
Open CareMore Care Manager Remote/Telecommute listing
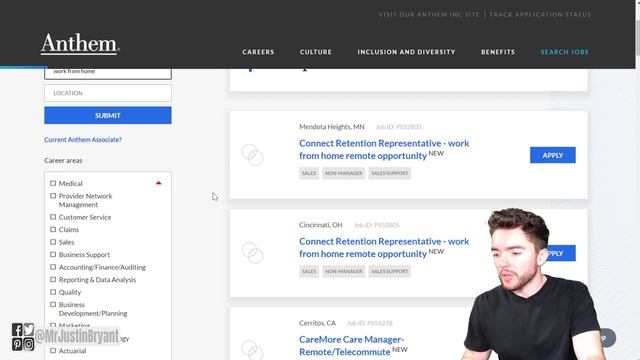pyautogui.click(x=351, y=345)
